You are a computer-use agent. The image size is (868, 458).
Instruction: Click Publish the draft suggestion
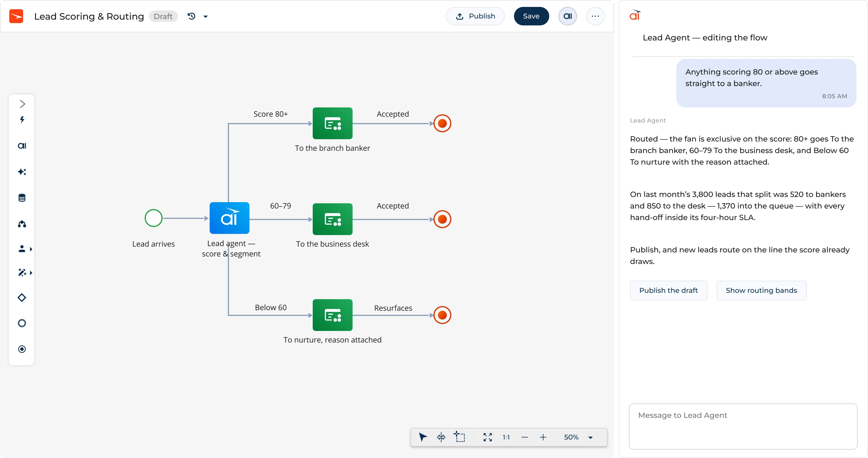pyautogui.click(x=668, y=291)
